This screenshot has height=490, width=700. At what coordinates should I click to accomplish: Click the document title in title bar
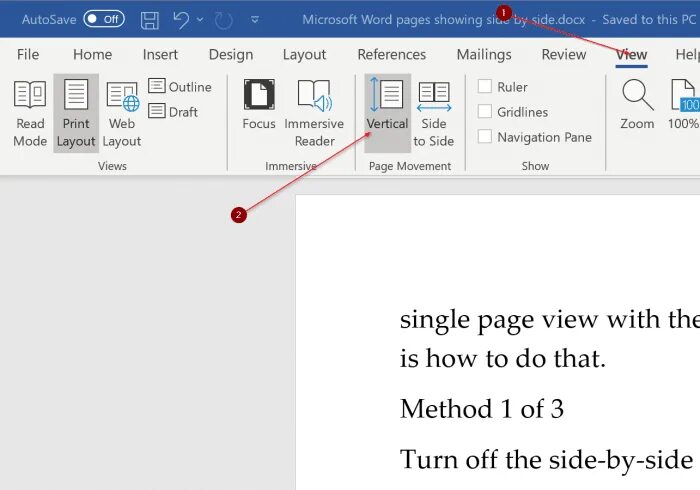(444, 20)
